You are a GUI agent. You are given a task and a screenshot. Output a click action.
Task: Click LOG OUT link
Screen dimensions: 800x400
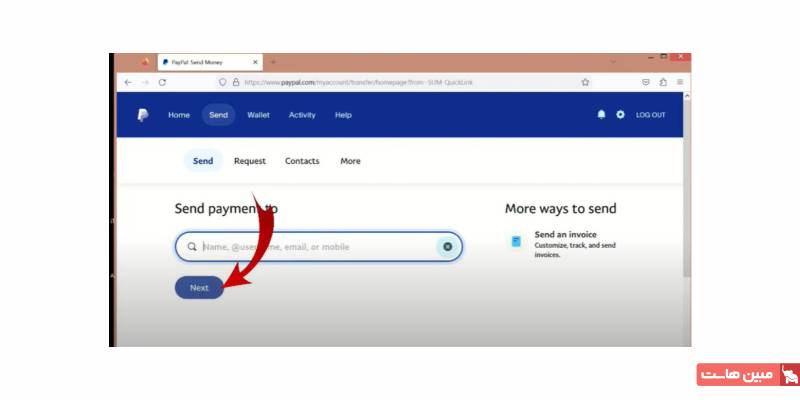coord(651,115)
